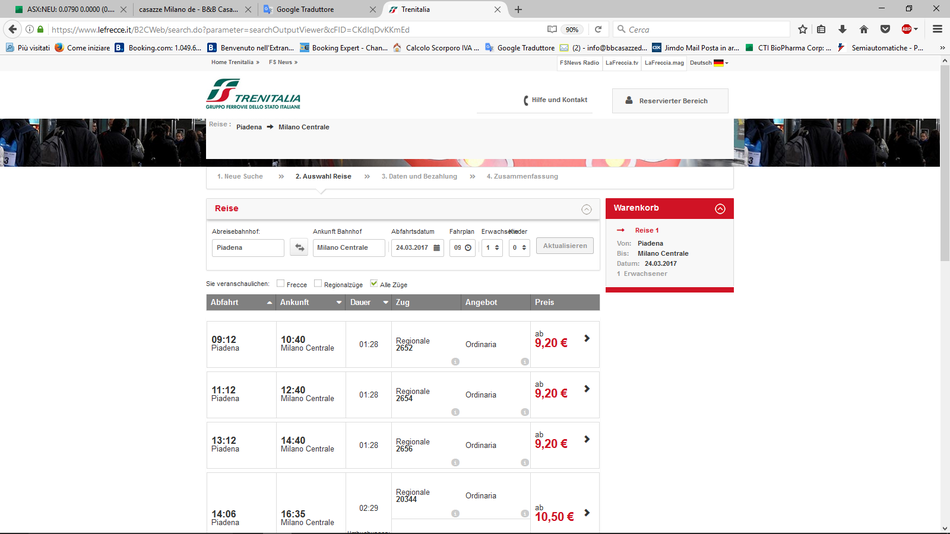Viewport: 950px width, 534px height.
Task: Click the Adblock Plus icon
Action: [x=907, y=29]
